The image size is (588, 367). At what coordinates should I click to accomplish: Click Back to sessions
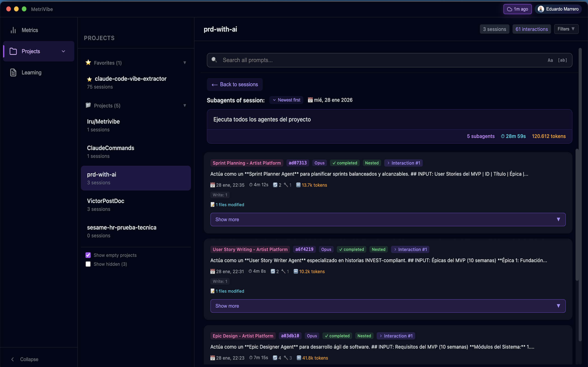pyautogui.click(x=234, y=84)
